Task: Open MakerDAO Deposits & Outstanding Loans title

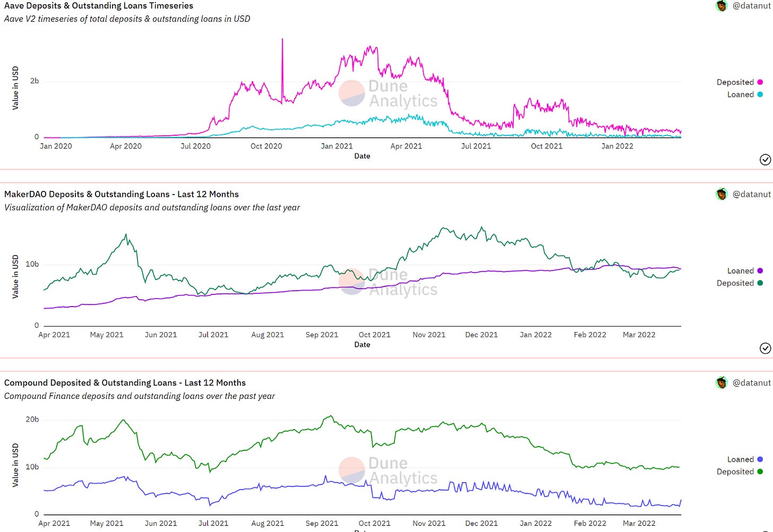Action: (122, 194)
